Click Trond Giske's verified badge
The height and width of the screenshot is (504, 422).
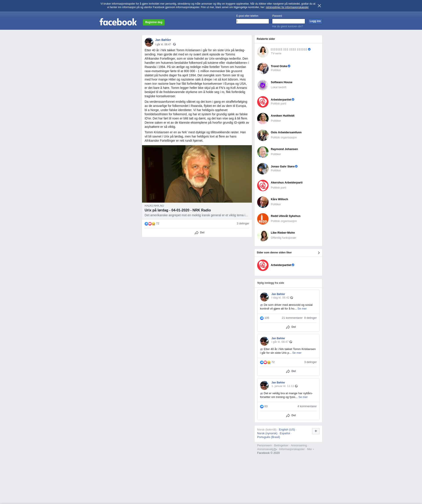pyautogui.click(x=289, y=66)
